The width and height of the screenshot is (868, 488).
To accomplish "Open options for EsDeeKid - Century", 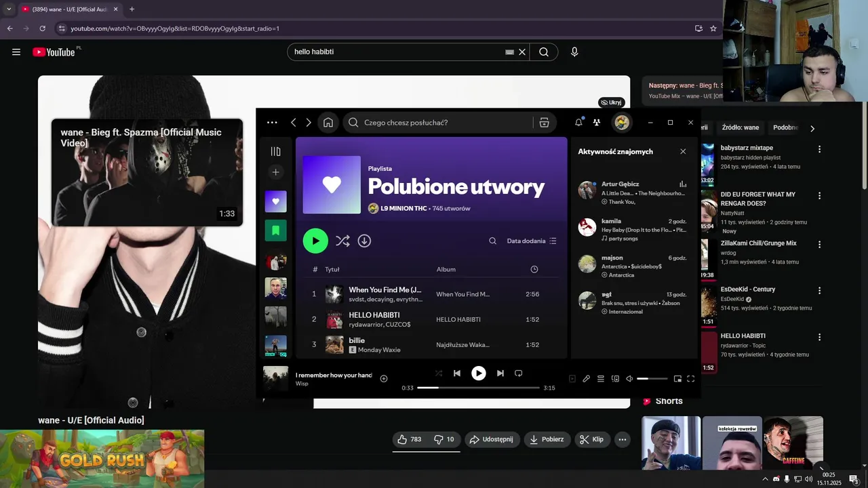I will [819, 291].
